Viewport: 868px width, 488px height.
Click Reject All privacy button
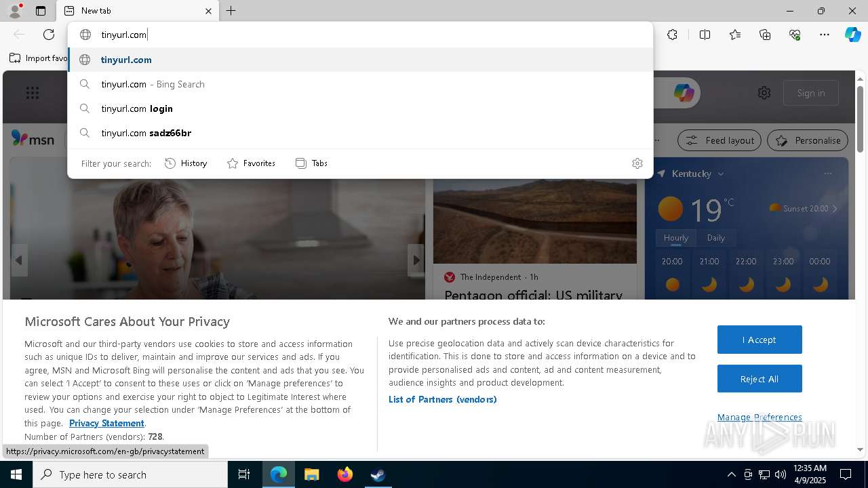(759, 379)
